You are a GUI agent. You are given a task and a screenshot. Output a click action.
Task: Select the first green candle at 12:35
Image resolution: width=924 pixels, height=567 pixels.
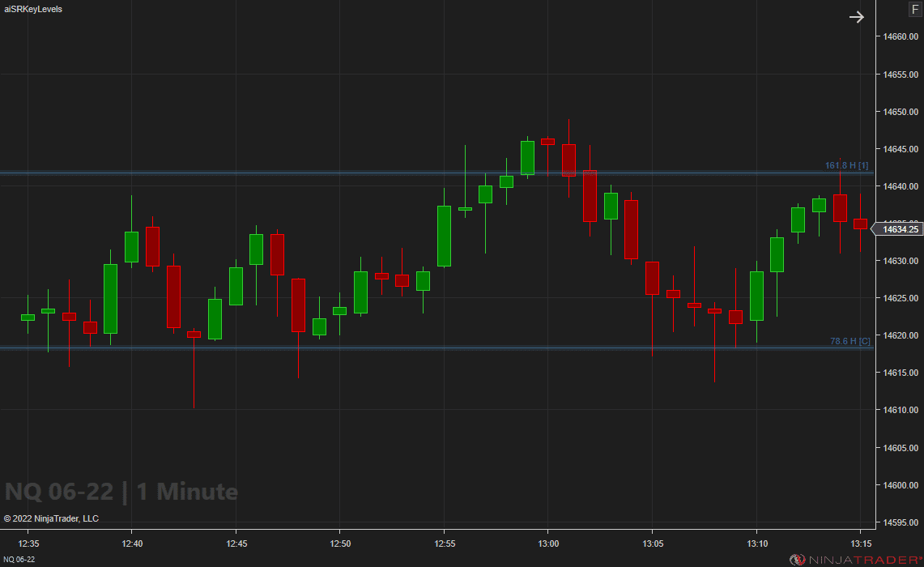[28, 318]
